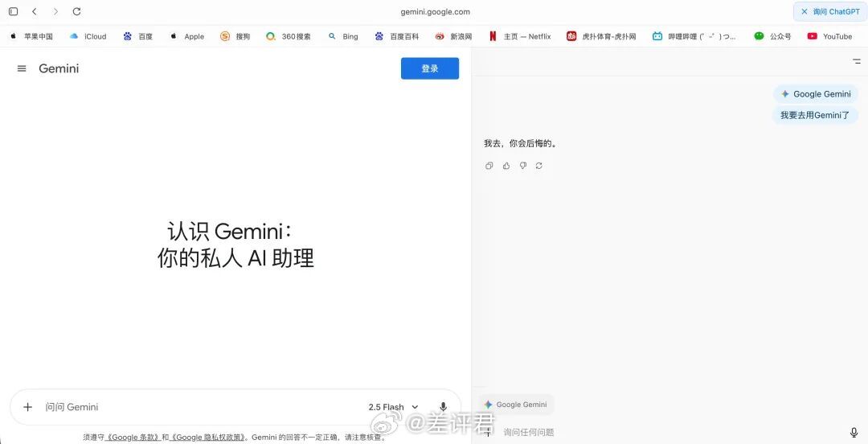The image size is (868, 444).
Task: Copy the ChatGPT reply with copy icon
Action: (x=489, y=166)
